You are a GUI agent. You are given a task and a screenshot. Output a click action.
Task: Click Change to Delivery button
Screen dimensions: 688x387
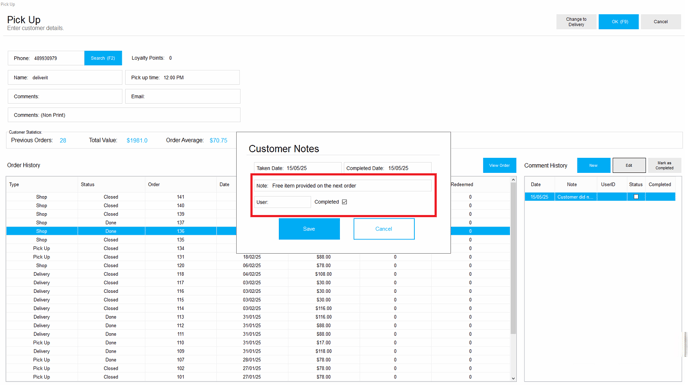[576, 22]
